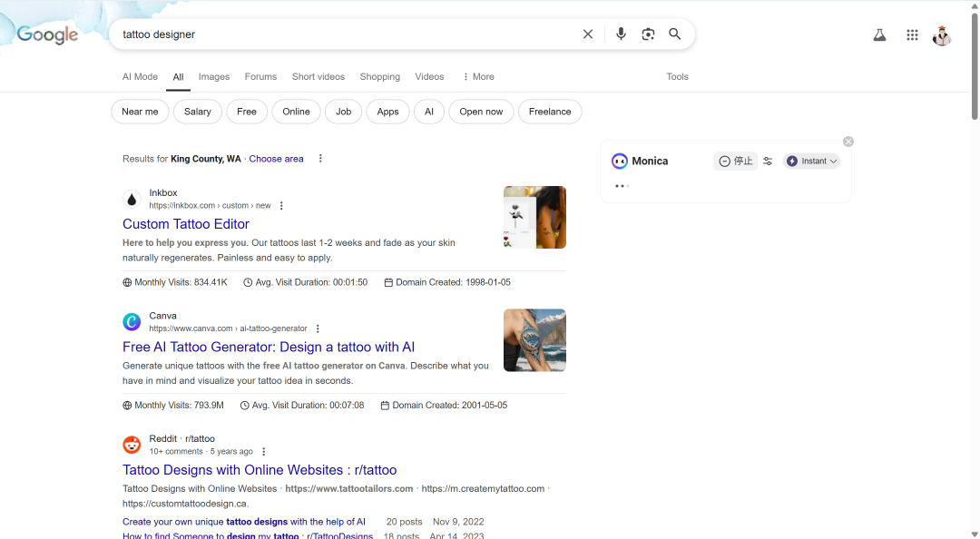Open three-dot options beside Choose area
980x539 pixels.
point(320,159)
